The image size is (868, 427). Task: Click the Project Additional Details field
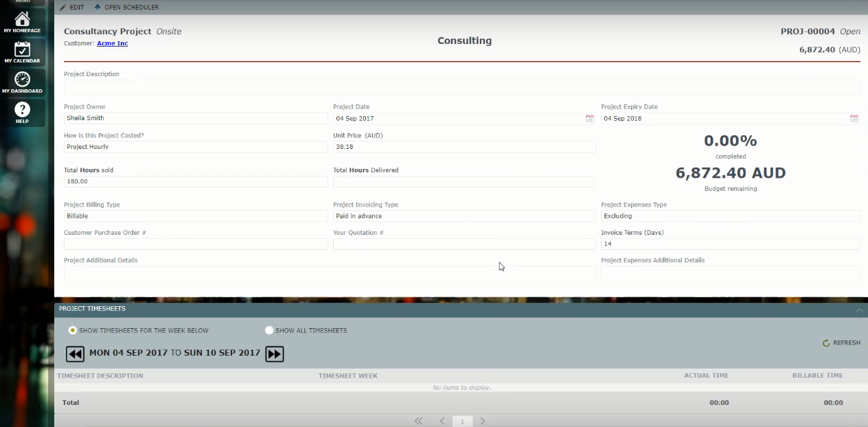tap(330, 274)
